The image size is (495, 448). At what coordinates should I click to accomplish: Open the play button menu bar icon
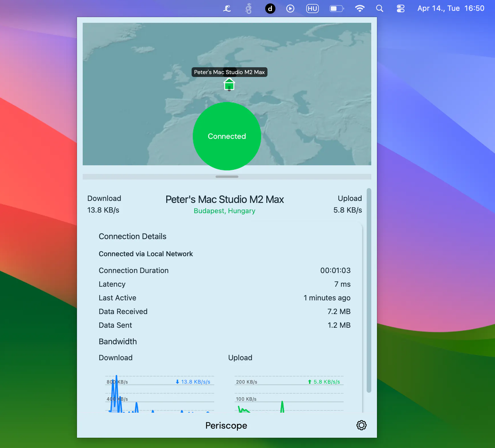click(x=290, y=9)
